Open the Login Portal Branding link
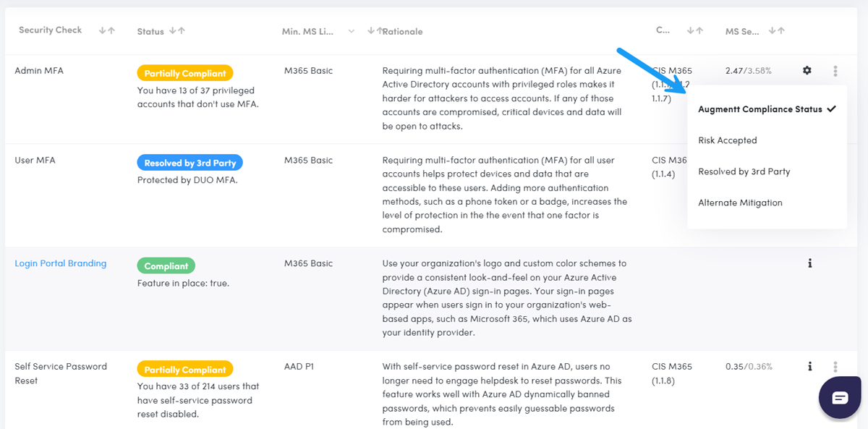The image size is (868, 429). click(61, 263)
